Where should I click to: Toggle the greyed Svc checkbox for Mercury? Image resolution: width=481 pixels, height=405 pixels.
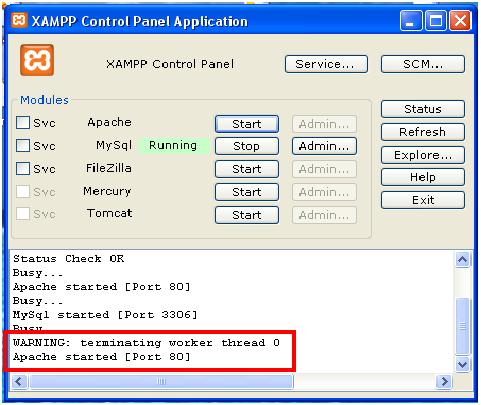[23, 192]
